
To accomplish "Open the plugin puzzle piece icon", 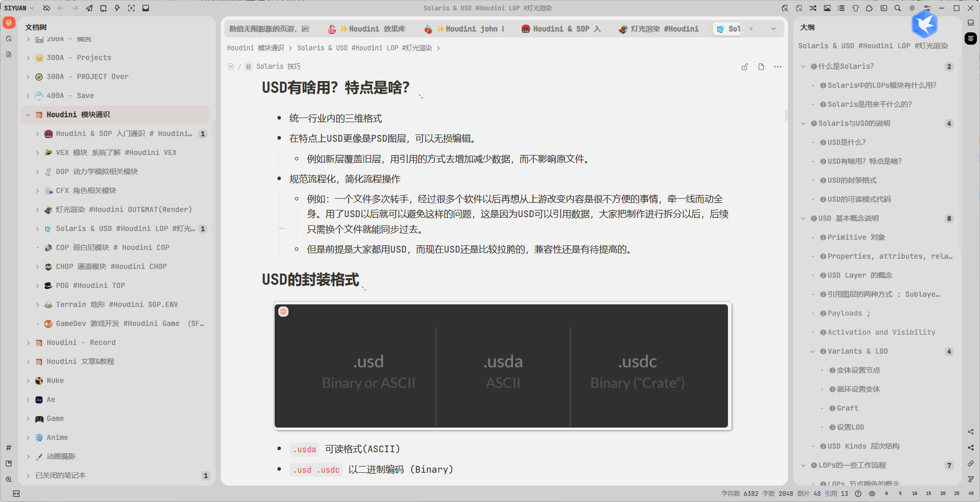I will (869, 8).
